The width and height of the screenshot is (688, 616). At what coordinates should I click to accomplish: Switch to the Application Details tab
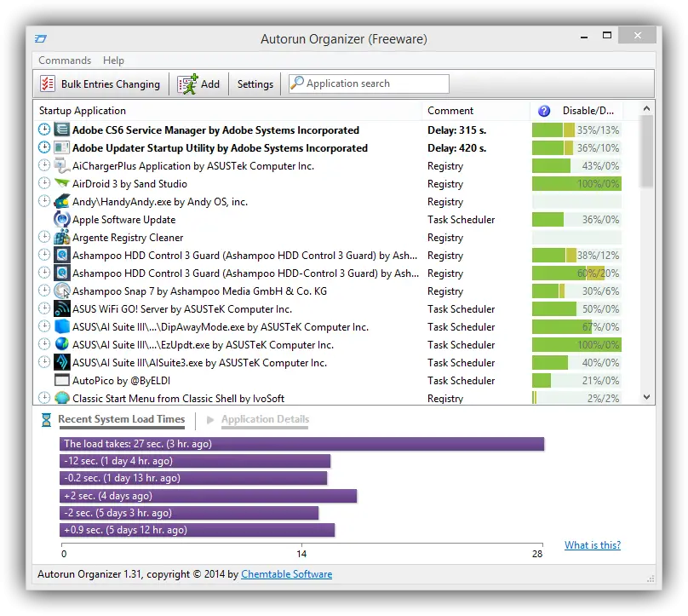click(265, 419)
